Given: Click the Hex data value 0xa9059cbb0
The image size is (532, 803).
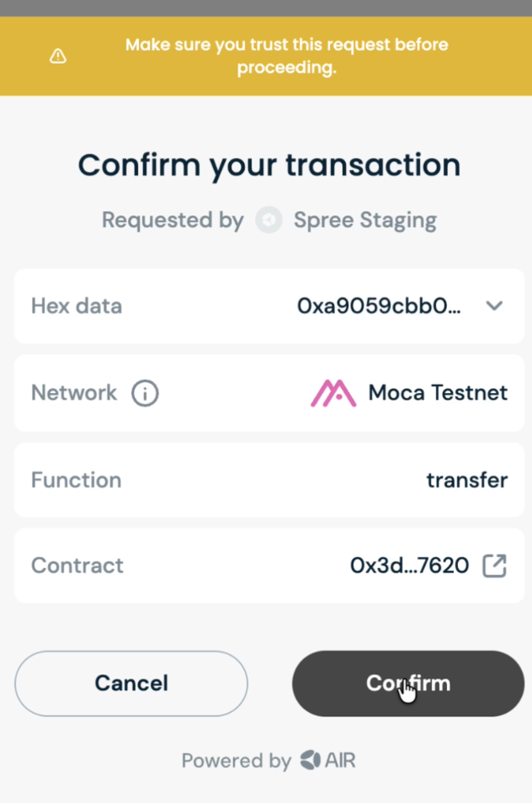Looking at the screenshot, I should pyautogui.click(x=379, y=306).
